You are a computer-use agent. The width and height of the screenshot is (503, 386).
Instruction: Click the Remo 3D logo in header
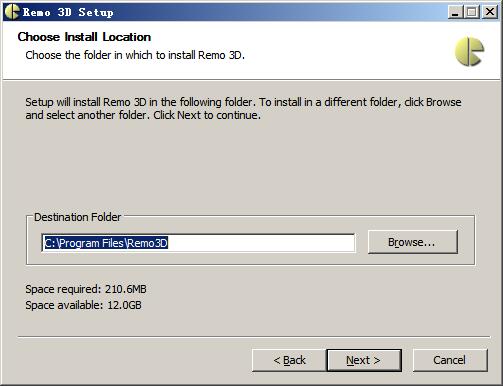[469, 51]
